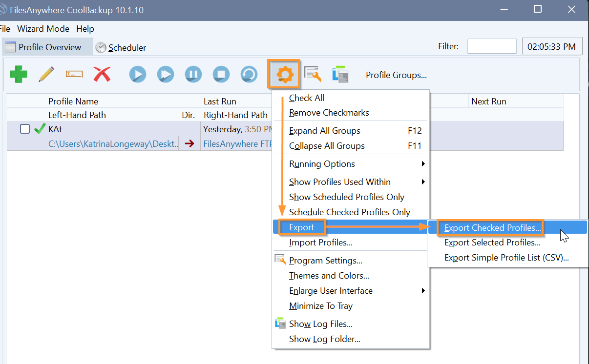This screenshot has width=589, height=364.
Task: Open Program Settings... from the menu
Action: tap(350, 261)
